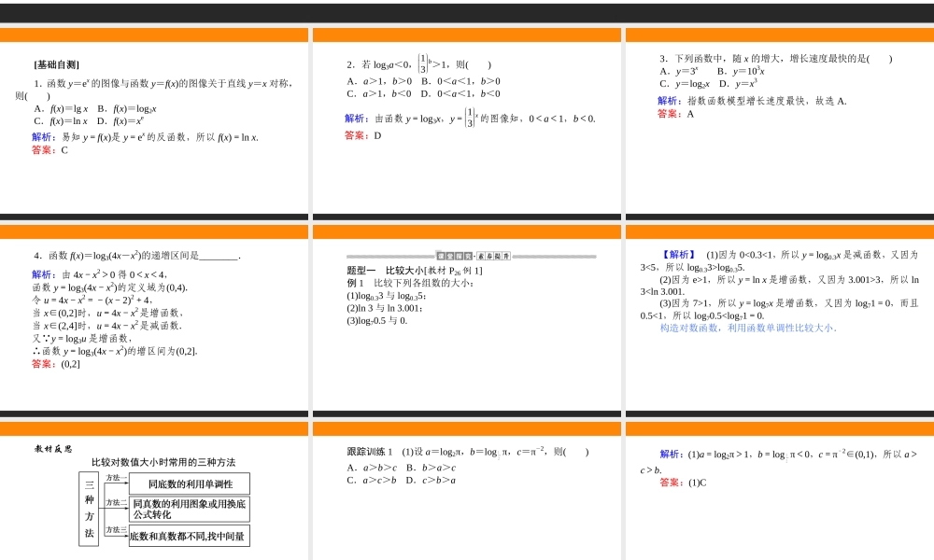Screen dimensions: 934x560
Task: Click the box 底数和真数都不同,找中间量
Action: click(190, 536)
